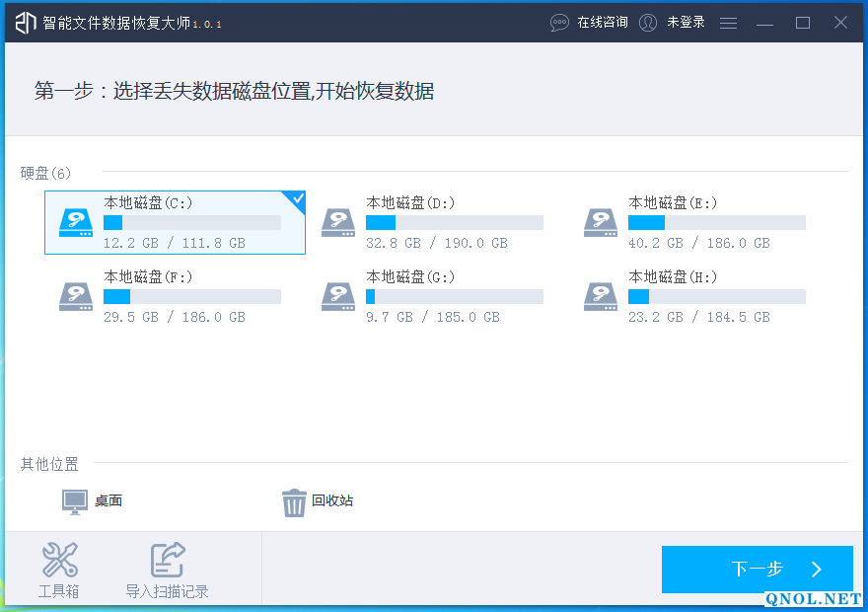Image resolution: width=868 pixels, height=612 pixels.
Task: Click the 在线咨询 chat bubble icon
Action: coord(559,22)
